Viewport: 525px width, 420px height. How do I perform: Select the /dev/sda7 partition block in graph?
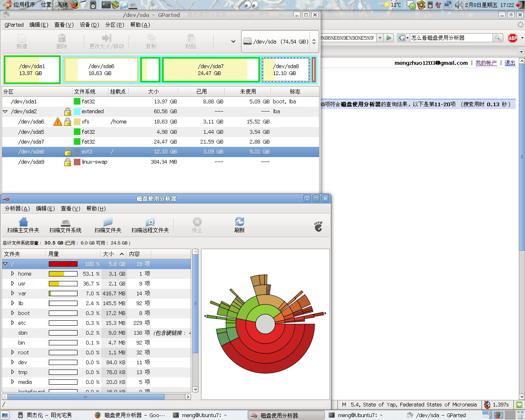tap(211, 70)
